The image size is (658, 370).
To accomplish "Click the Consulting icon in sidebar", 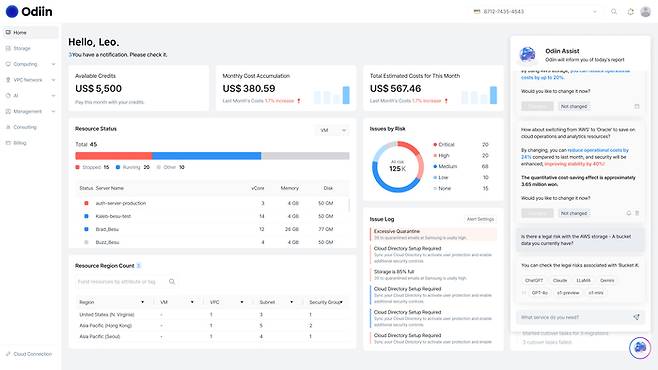I will 8,127.
